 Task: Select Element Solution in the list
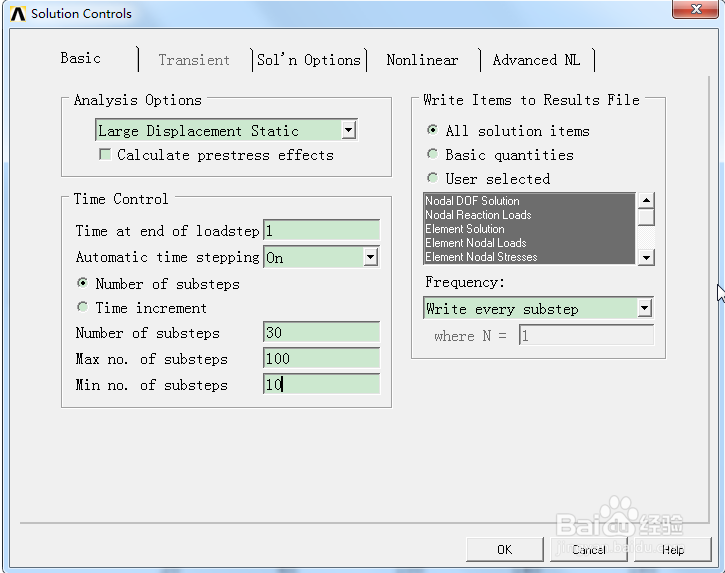coord(529,229)
